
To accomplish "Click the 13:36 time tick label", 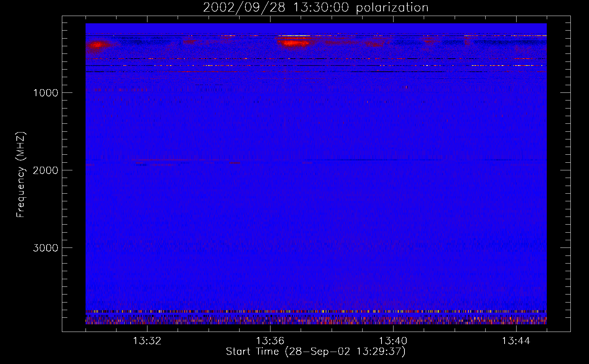I will pyautogui.click(x=270, y=341).
